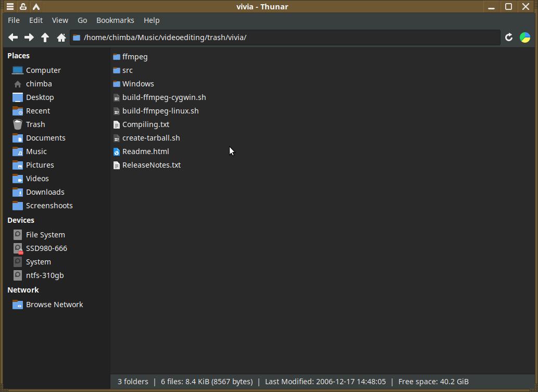Screen dimensions: 538x392
Task: Open Downloads in the Places sidebar
Action: 45,192
